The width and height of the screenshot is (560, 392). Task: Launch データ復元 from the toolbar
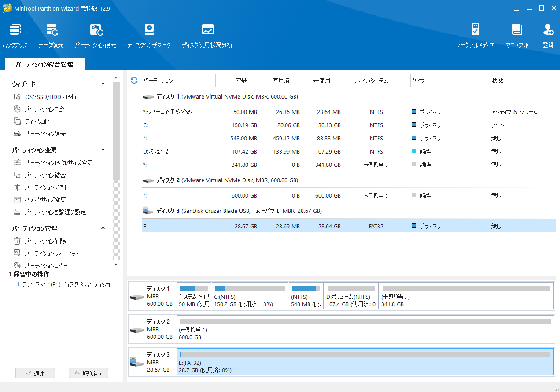pyautogui.click(x=51, y=36)
